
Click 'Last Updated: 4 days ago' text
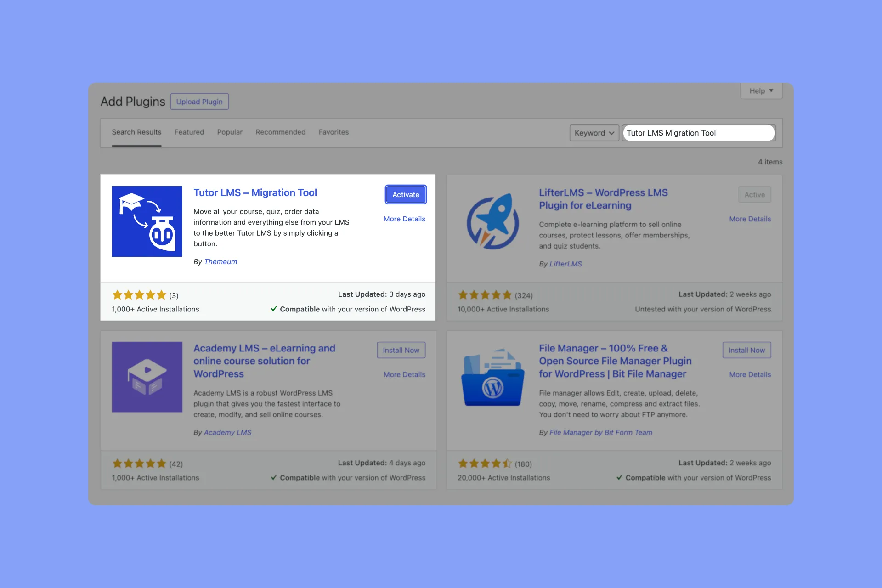[x=382, y=463]
